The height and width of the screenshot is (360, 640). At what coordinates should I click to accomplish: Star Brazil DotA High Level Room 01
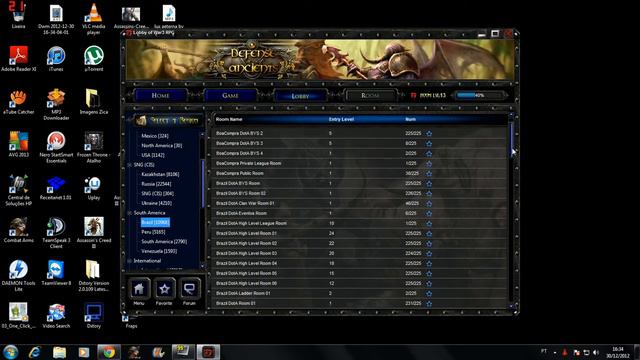pyautogui.click(x=429, y=233)
